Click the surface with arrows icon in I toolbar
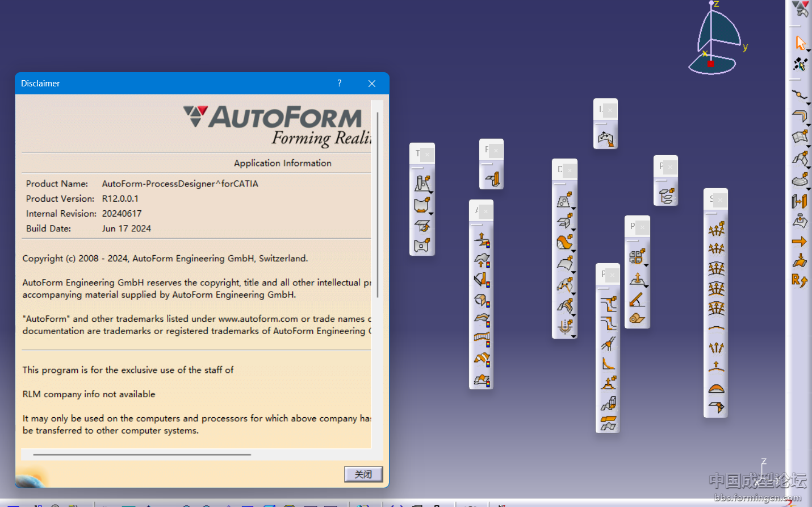812x507 pixels. coord(606,138)
